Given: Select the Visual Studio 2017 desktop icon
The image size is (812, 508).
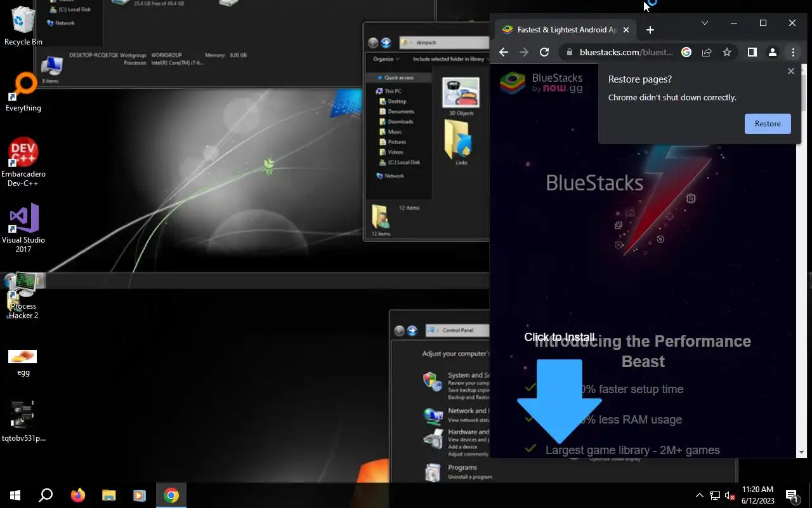Looking at the screenshot, I should click(23, 229).
